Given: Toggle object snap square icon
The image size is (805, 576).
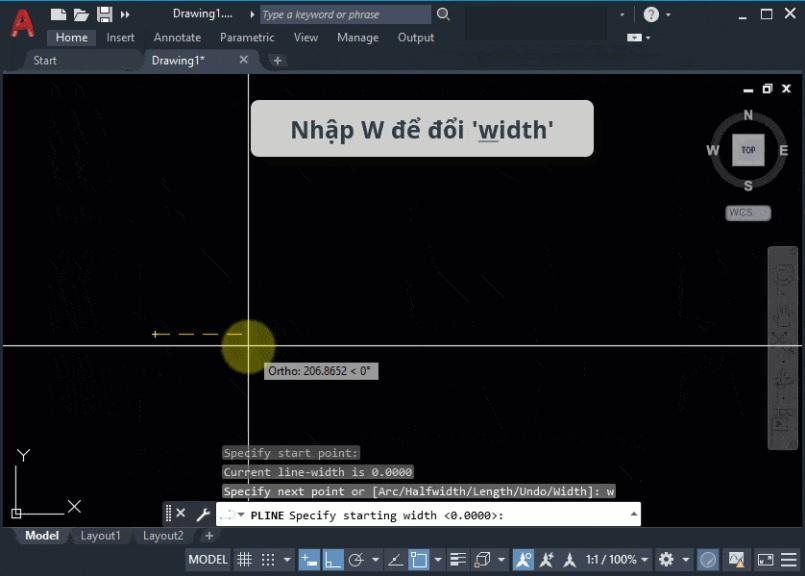Looking at the screenshot, I should click(x=419, y=559).
